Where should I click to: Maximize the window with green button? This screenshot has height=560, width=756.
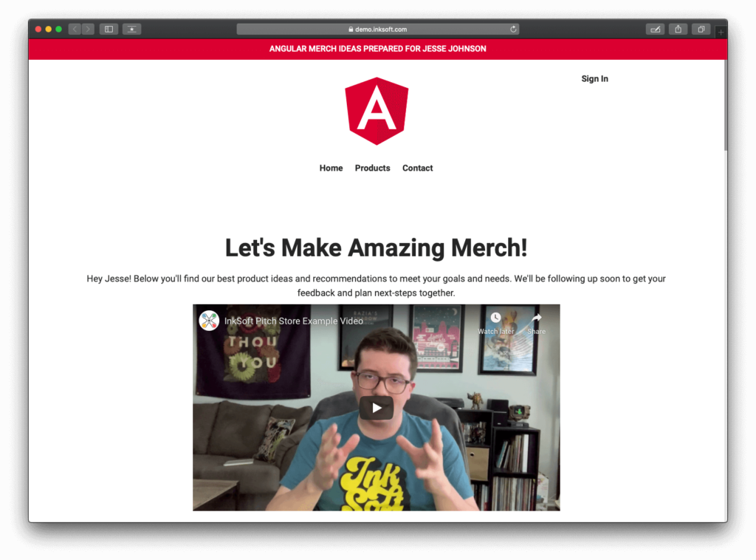tap(58, 29)
